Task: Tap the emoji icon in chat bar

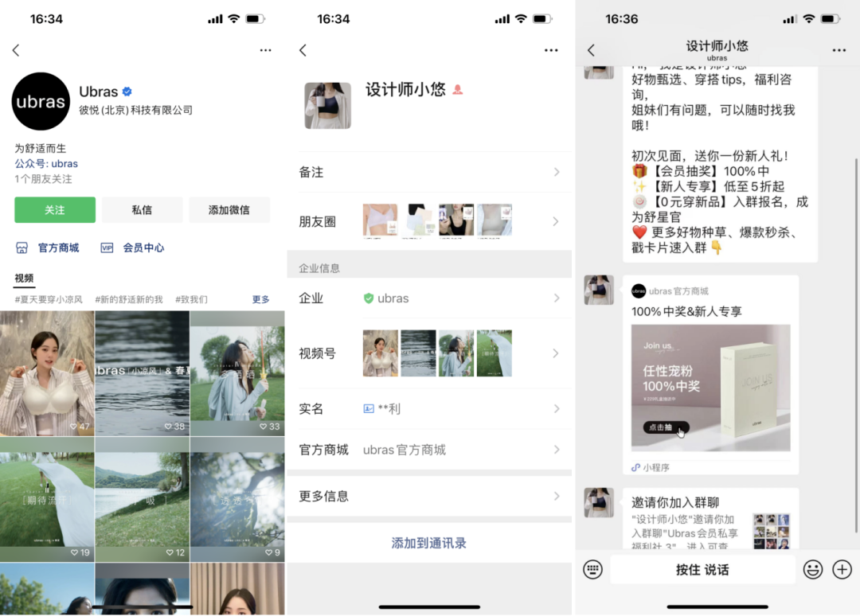Action: (x=812, y=569)
